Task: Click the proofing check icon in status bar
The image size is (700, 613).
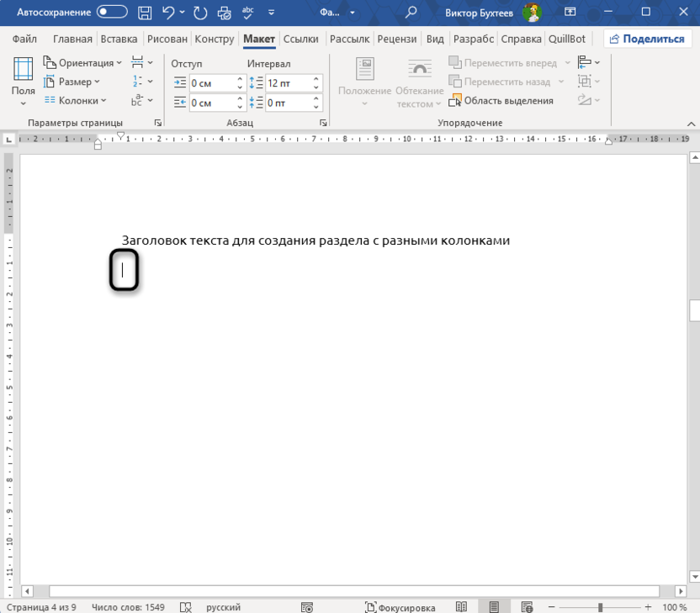Action: [186, 607]
